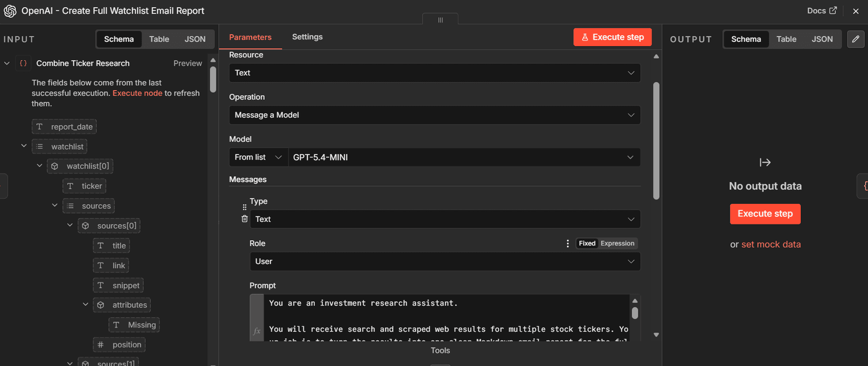Collapse the watchlist array tree item
This screenshot has height=366, width=868.
tap(24, 146)
